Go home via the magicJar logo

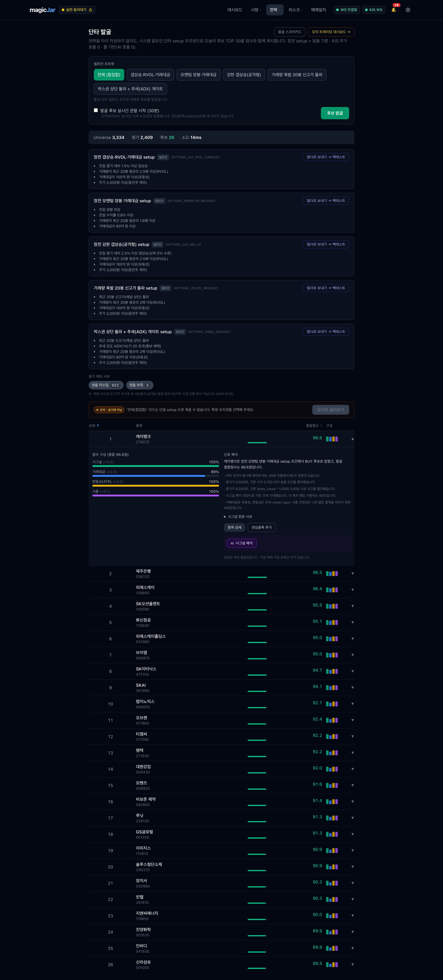pyautogui.click(x=43, y=10)
